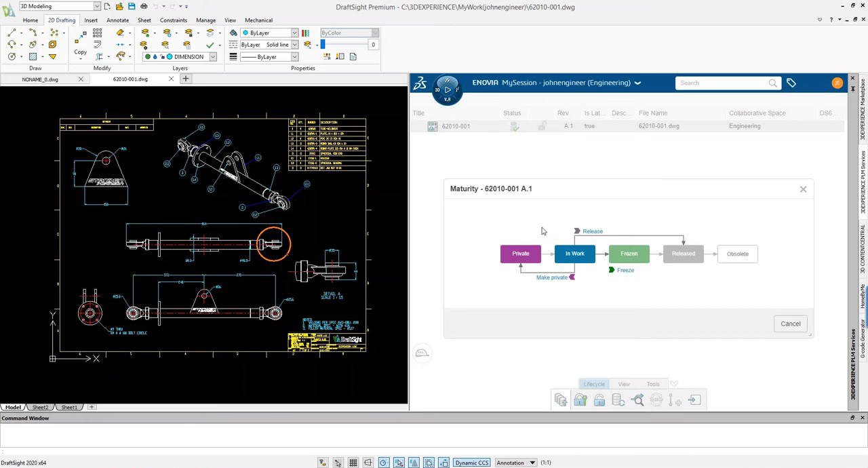Click the Print icon in top toolbar

point(144,7)
